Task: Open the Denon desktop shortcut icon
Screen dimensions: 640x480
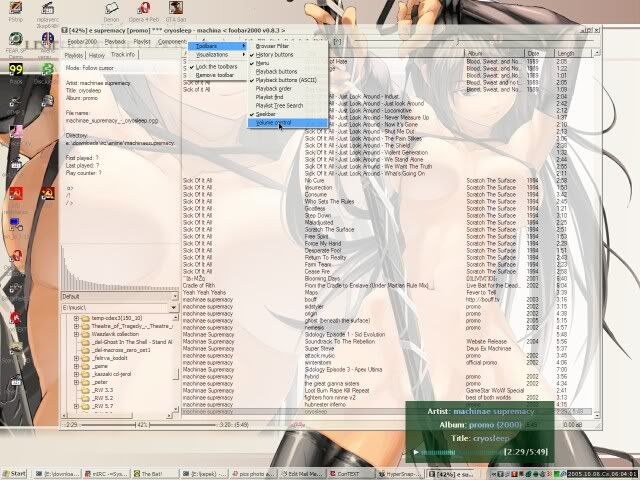Action: click(x=111, y=8)
